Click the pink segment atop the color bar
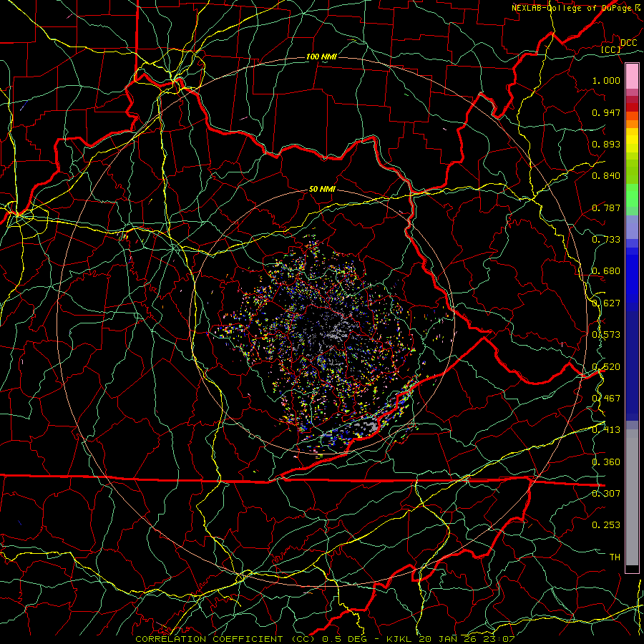 632,77
